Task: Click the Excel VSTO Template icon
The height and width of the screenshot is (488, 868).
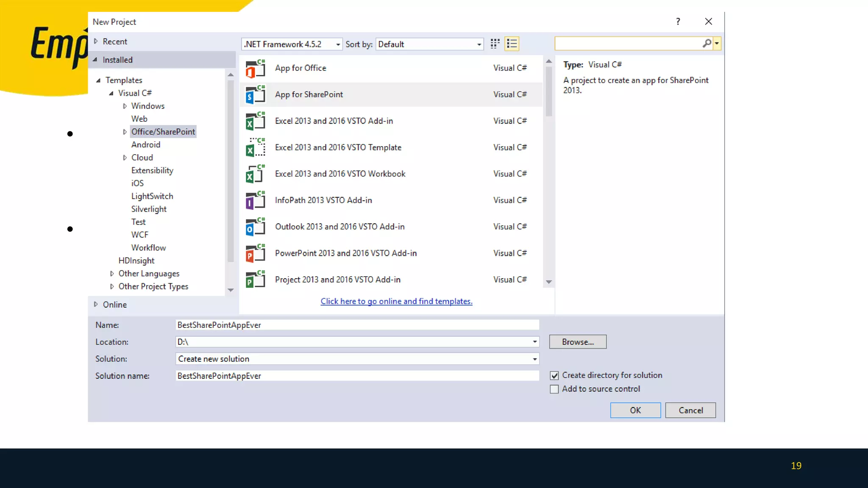Action: point(256,148)
